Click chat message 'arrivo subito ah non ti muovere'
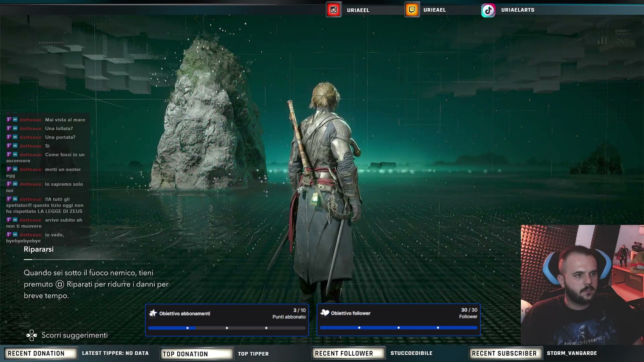 pos(44,223)
